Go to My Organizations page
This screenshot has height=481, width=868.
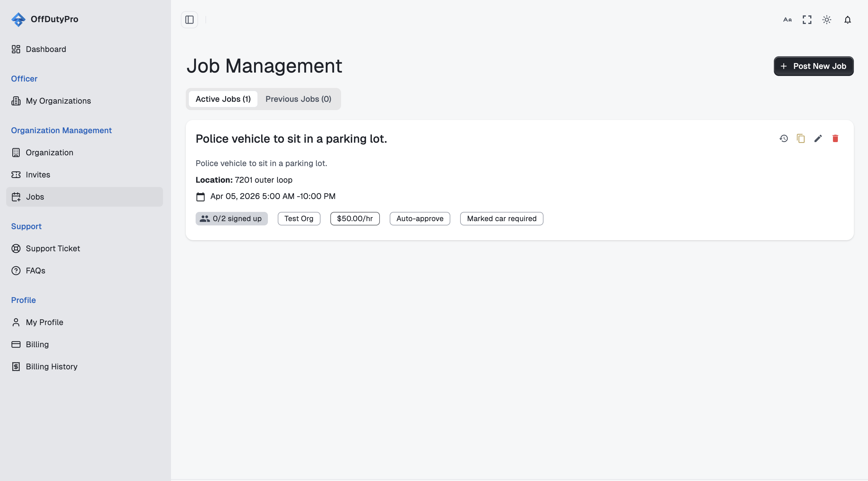pos(85,101)
